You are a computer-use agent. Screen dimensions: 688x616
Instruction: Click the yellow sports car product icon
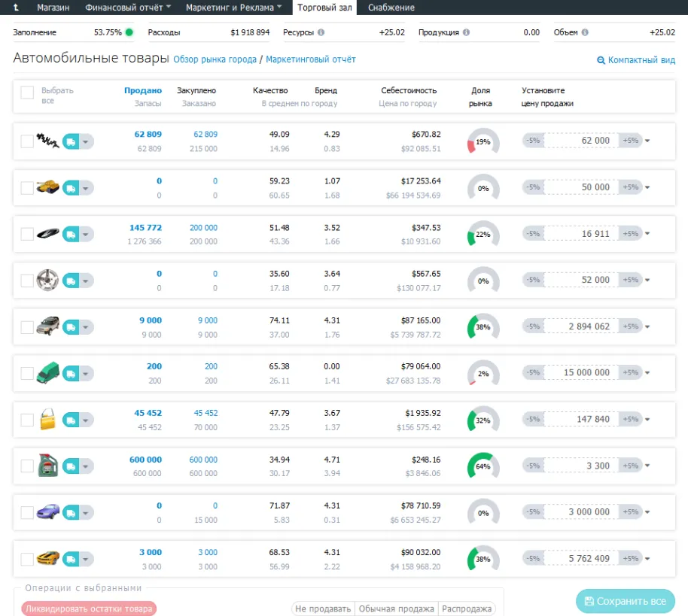pos(48,558)
